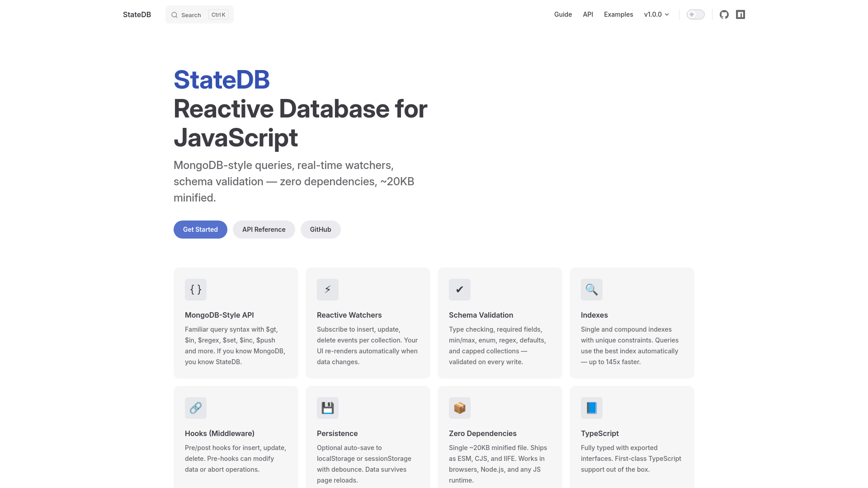
Task: Click the 'Single ~20KB minified file' description
Action: pyautogui.click(x=498, y=464)
